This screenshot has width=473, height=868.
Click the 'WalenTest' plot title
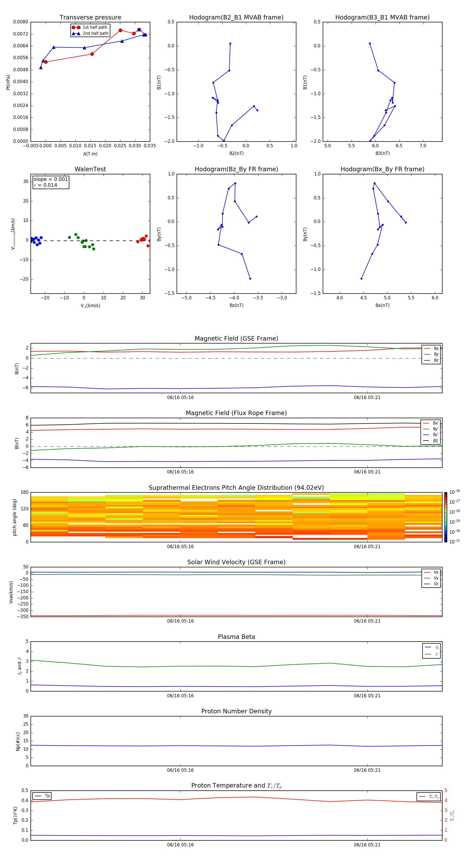[x=90, y=169]
